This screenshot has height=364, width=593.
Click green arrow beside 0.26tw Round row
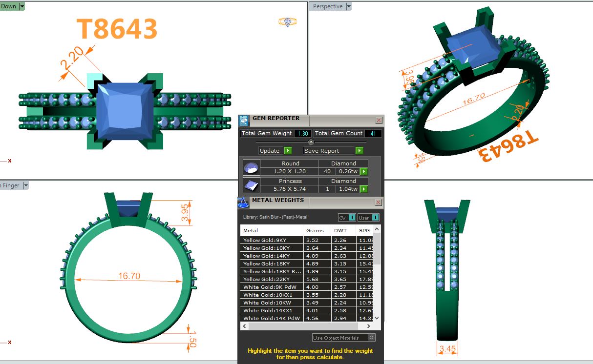click(364, 172)
